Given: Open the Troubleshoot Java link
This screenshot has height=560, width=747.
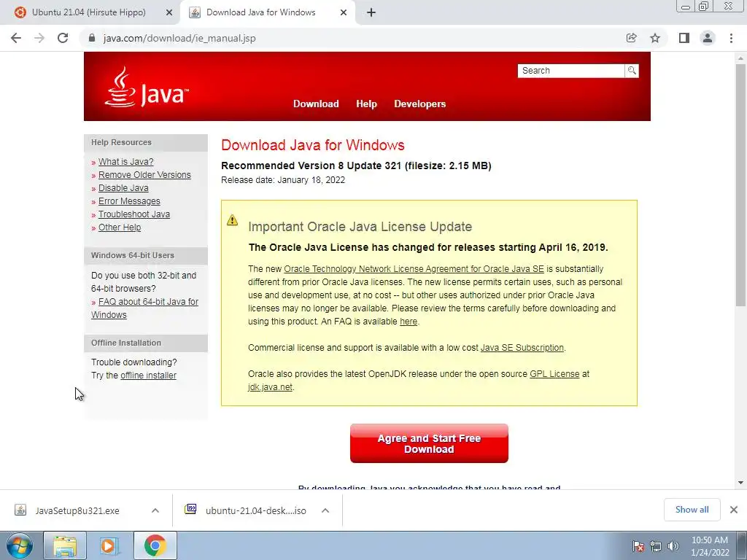Looking at the screenshot, I should click(134, 214).
